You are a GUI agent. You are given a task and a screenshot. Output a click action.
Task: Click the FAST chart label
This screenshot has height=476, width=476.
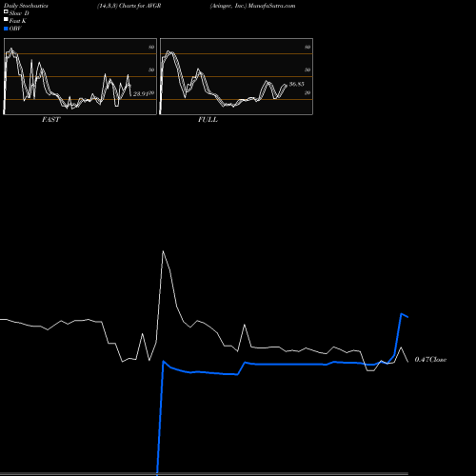50,120
